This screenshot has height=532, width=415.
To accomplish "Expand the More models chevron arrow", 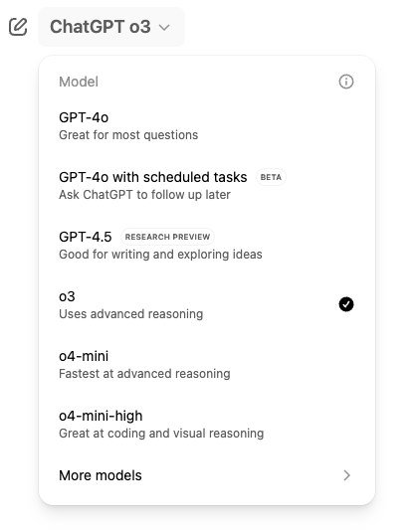I will 346,475.
